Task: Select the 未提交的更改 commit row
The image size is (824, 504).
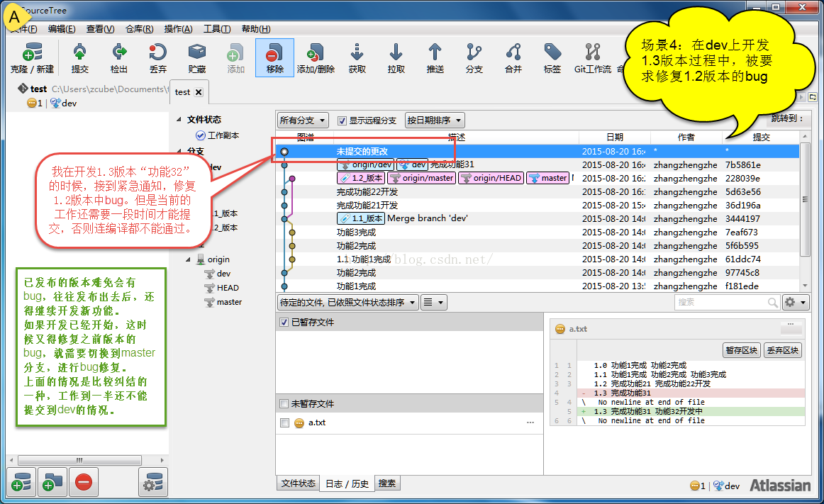Action: click(x=538, y=152)
